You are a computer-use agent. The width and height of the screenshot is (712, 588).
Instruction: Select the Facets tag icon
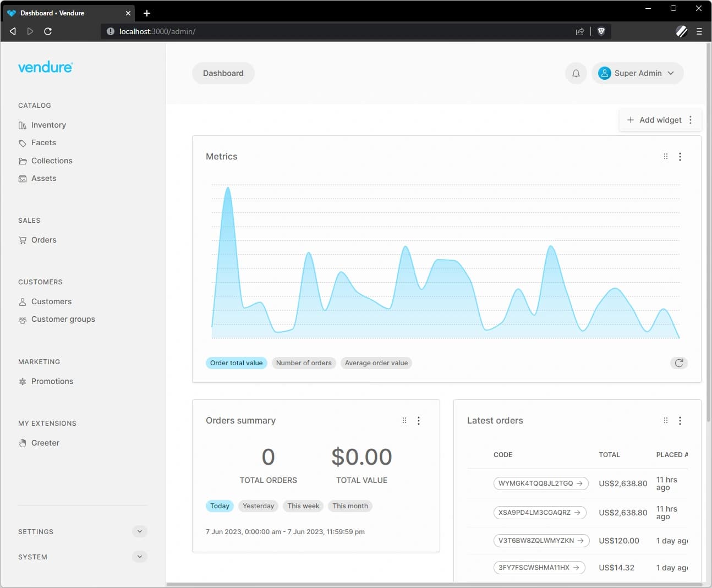point(23,142)
